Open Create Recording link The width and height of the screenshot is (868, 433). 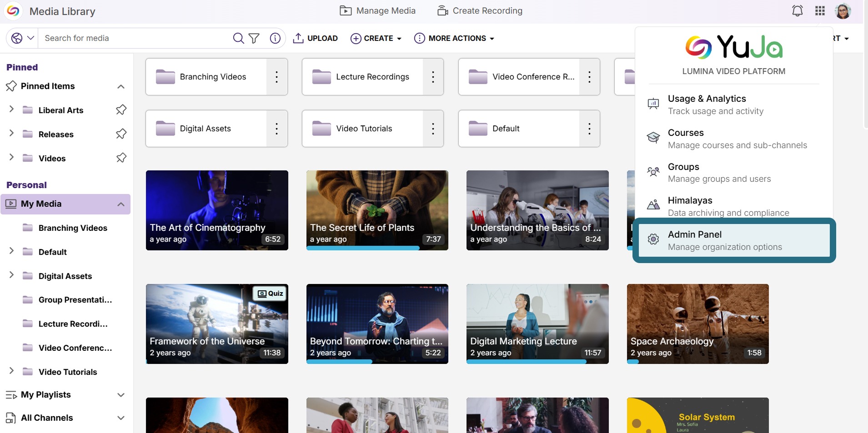tap(480, 11)
